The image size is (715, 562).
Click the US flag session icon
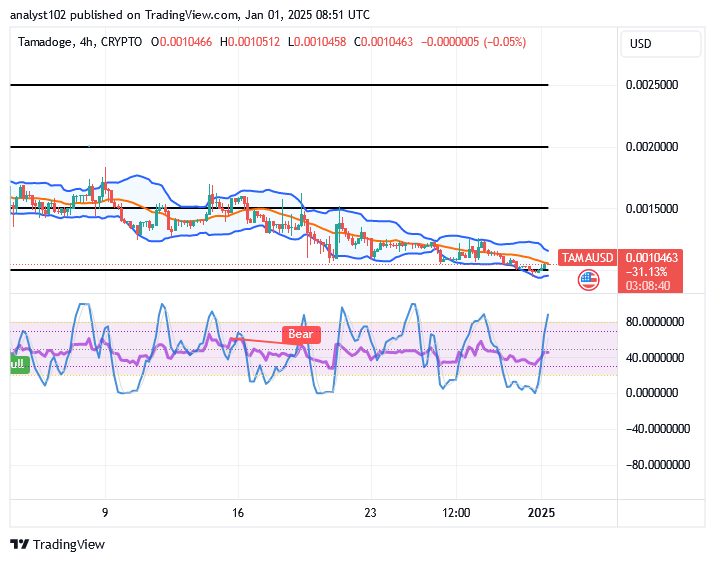pyautogui.click(x=588, y=280)
